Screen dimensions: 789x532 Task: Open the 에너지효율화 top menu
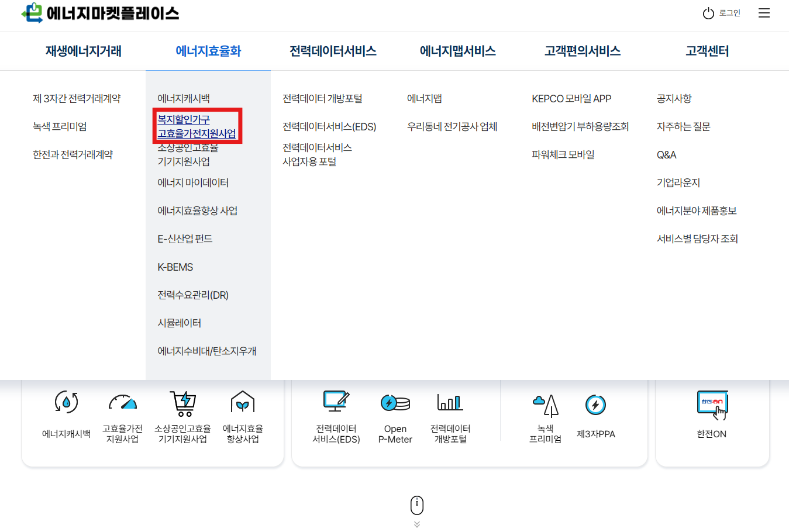coord(208,51)
